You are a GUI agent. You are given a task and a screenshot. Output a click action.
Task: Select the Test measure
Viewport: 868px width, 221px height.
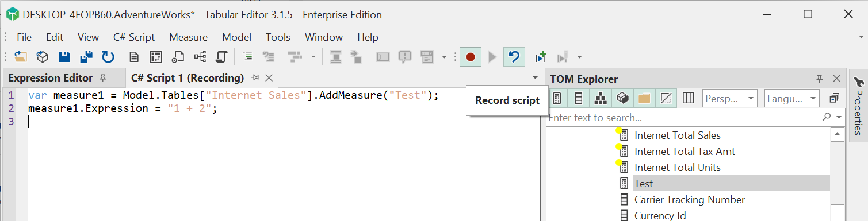644,184
